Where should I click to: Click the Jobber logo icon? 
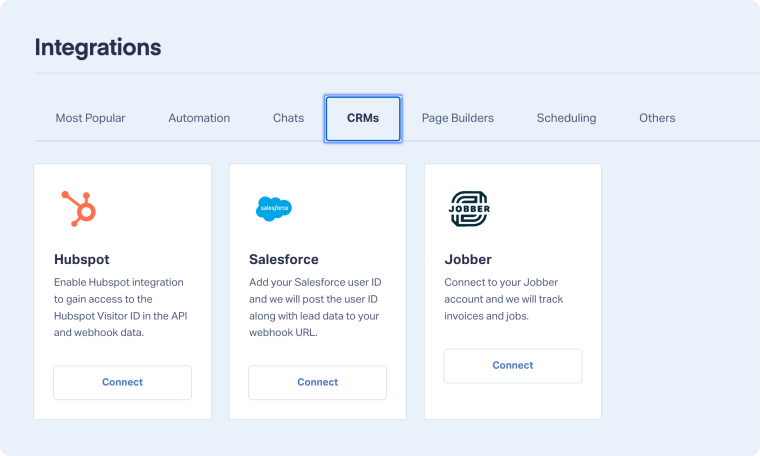tap(469, 209)
